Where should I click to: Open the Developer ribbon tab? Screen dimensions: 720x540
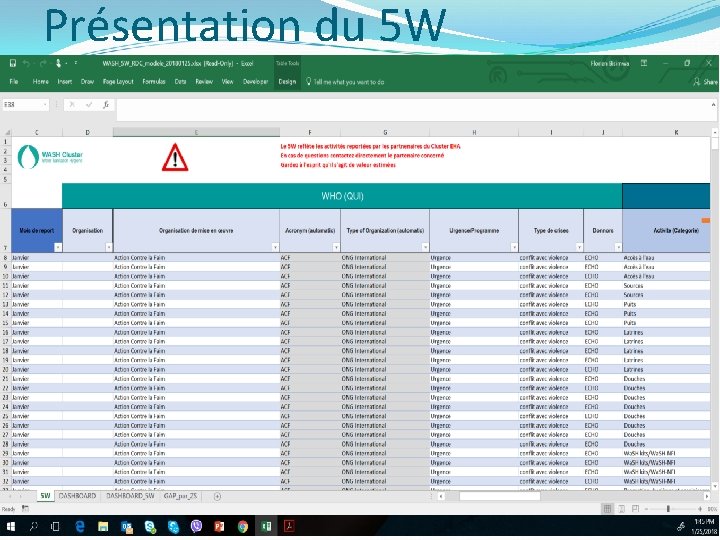(255, 82)
